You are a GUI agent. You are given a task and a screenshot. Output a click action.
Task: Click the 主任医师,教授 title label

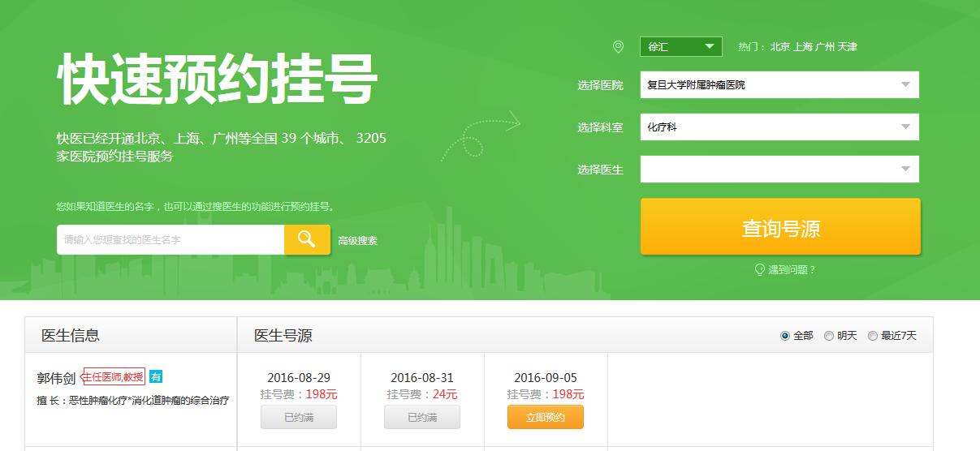click(x=114, y=376)
